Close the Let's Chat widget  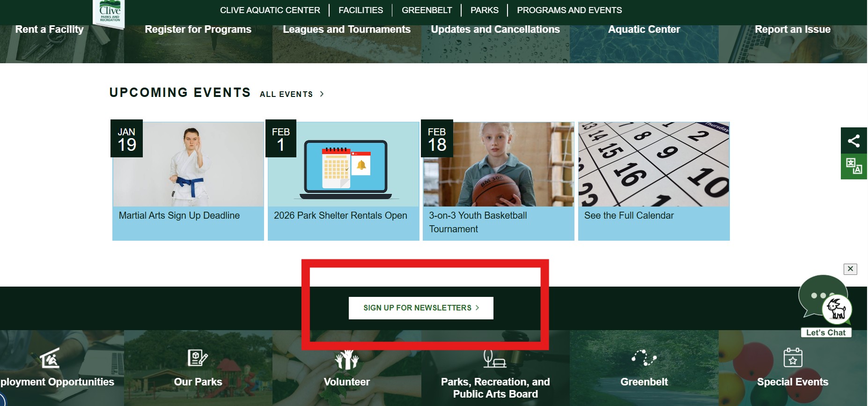(x=850, y=269)
